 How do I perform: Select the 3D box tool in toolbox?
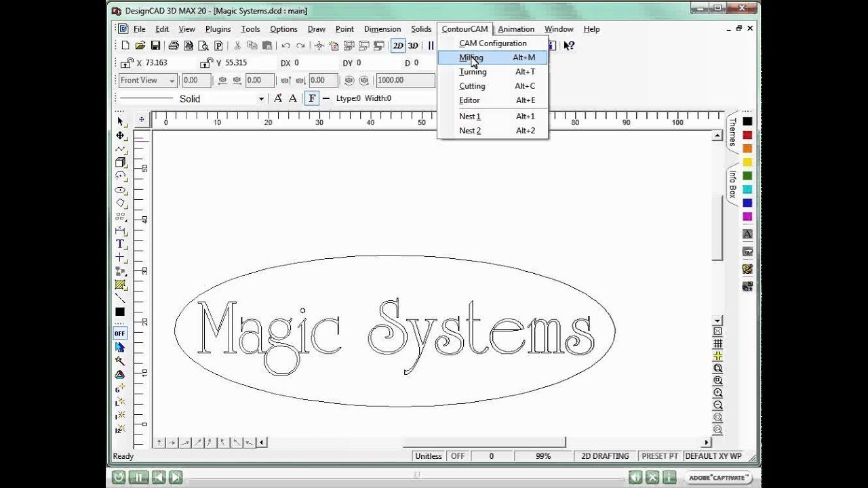point(120,162)
